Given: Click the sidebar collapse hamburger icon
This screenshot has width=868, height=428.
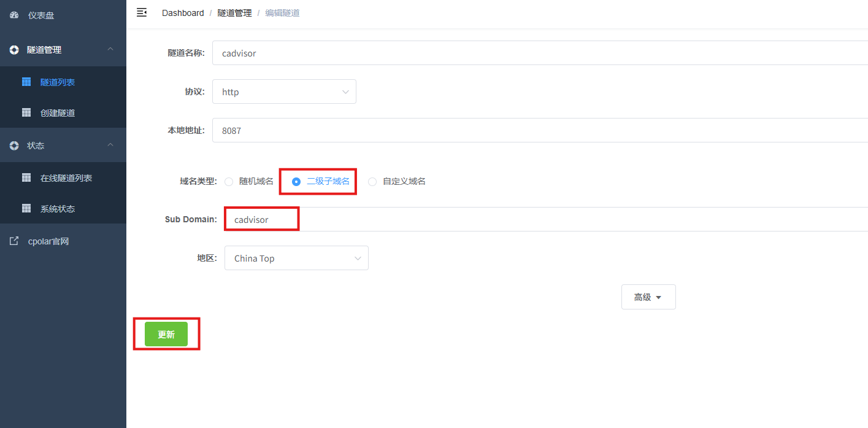Looking at the screenshot, I should [x=142, y=12].
